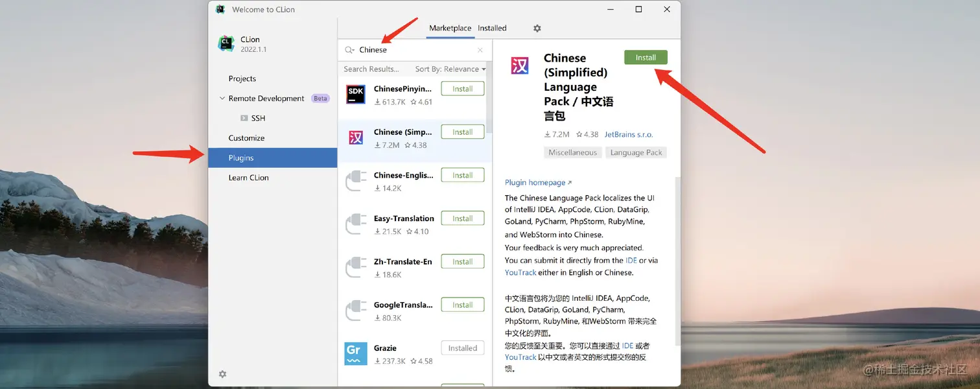This screenshot has height=389, width=980.
Task: Open the settings gear below the sidebar
Action: point(222,374)
